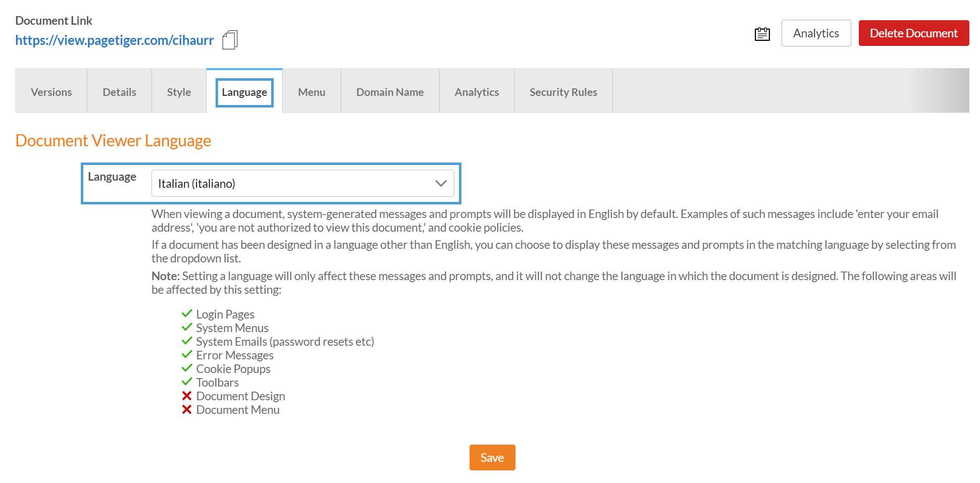Open the Details tab
980x483 pixels.
(x=119, y=92)
